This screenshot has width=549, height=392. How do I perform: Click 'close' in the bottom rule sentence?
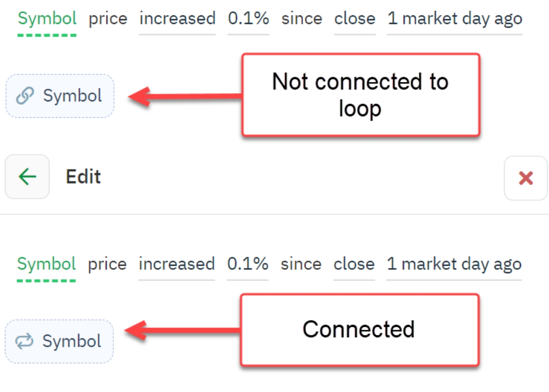tap(354, 264)
